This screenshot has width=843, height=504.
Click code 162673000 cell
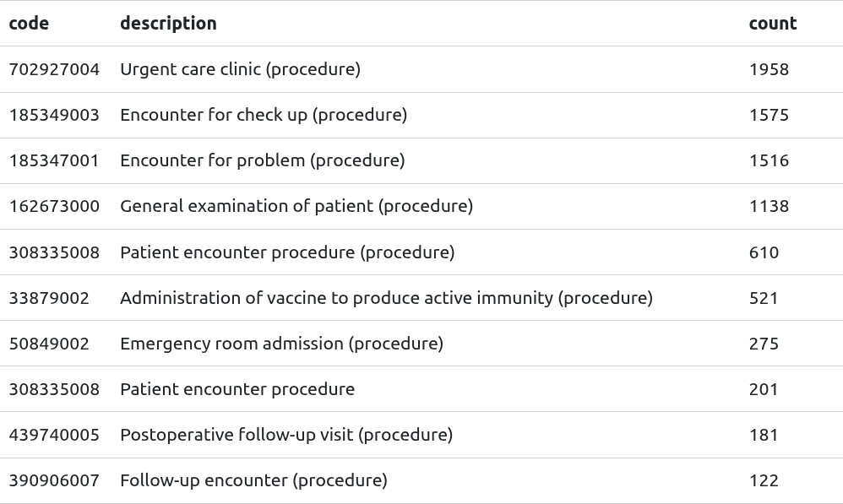[x=54, y=206]
